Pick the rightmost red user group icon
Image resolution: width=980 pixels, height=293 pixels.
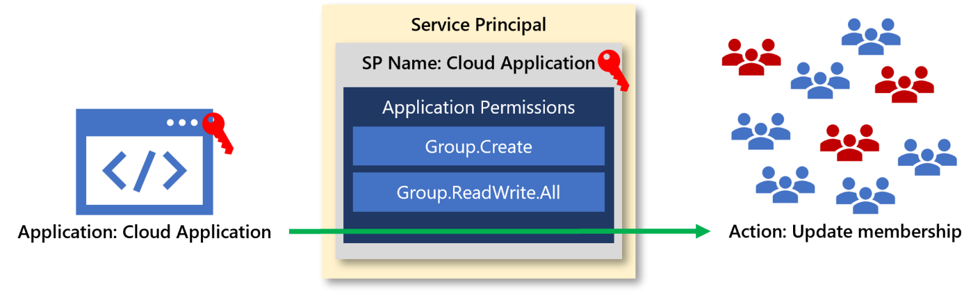coord(904,84)
